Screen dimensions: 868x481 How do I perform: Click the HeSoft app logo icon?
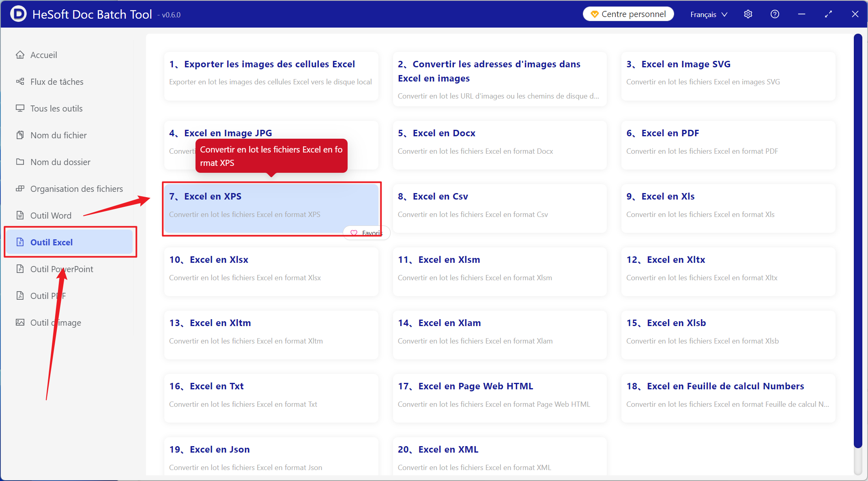(x=18, y=14)
